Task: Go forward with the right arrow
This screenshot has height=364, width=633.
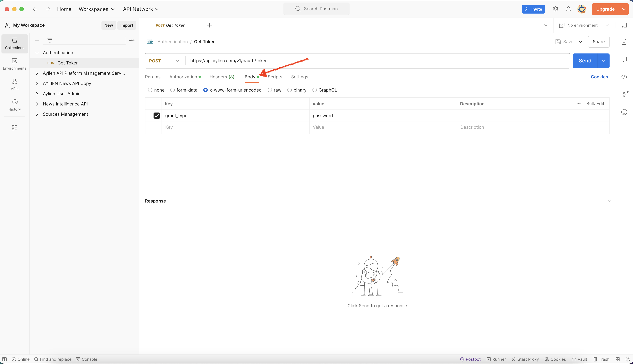Action: tap(48, 9)
